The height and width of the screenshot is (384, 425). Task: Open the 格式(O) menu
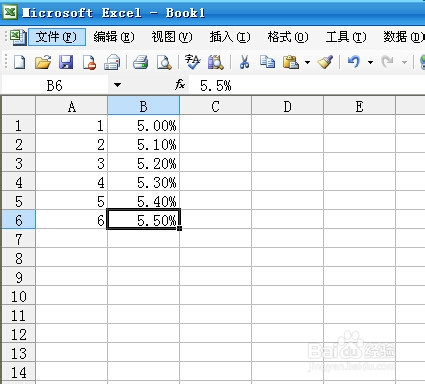[x=288, y=37]
